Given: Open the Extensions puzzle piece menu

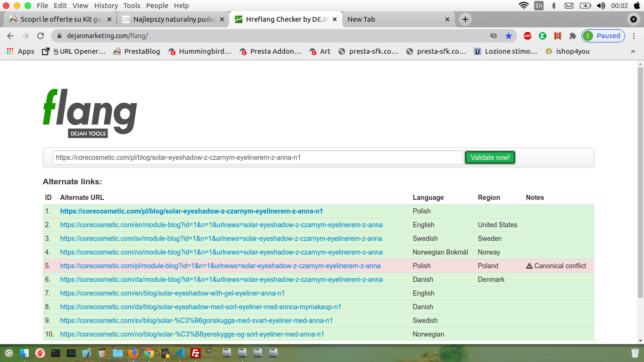Looking at the screenshot, I should pyautogui.click(x=573, y=36).
